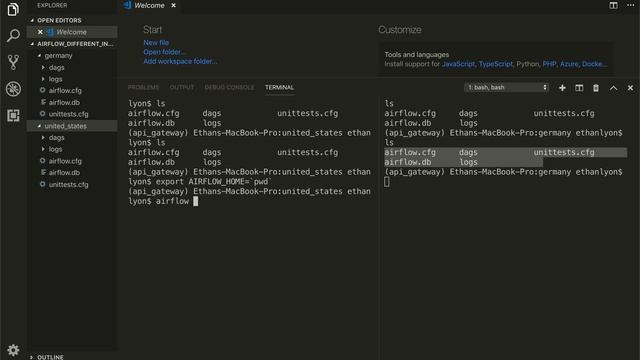Close the terminal panel
This screenshot has height=360, width=640.
tap(630, 88)
